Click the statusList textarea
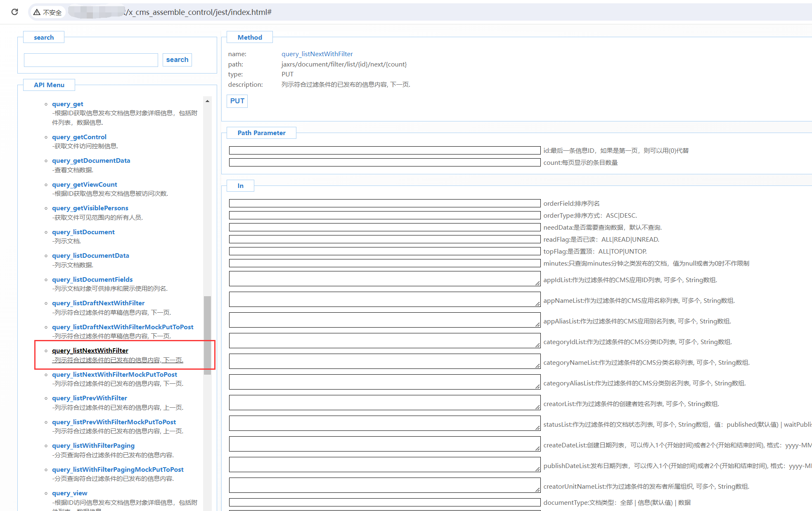This screenshot has height=511, width=812. pos(384,423)
